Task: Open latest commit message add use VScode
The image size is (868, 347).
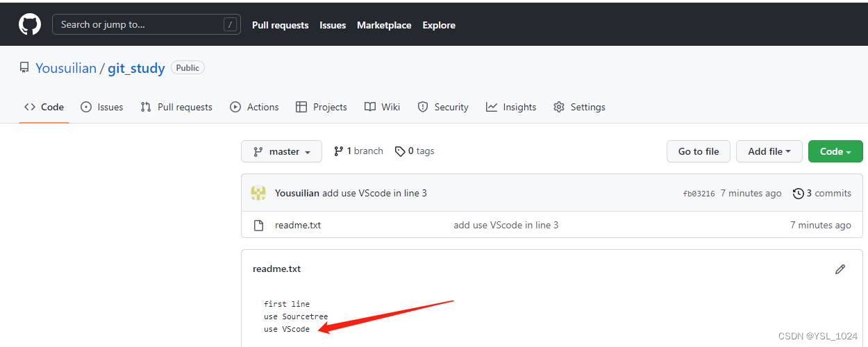Action: [x=374, y=193]
